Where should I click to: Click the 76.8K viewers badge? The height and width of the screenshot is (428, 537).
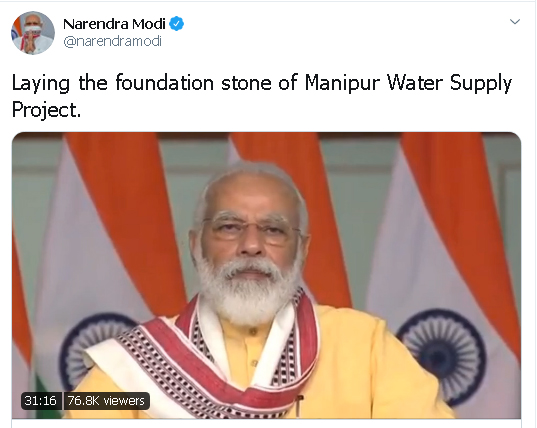(107, 401)
